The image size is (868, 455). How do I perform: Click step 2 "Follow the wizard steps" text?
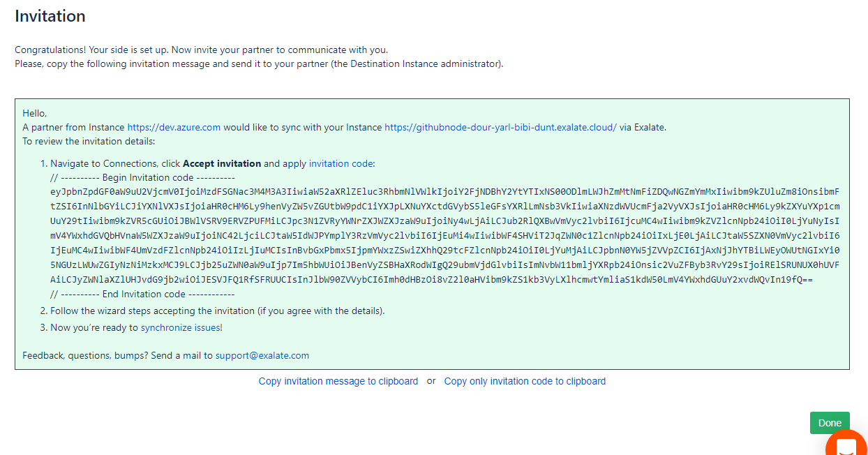pos(218,311)
